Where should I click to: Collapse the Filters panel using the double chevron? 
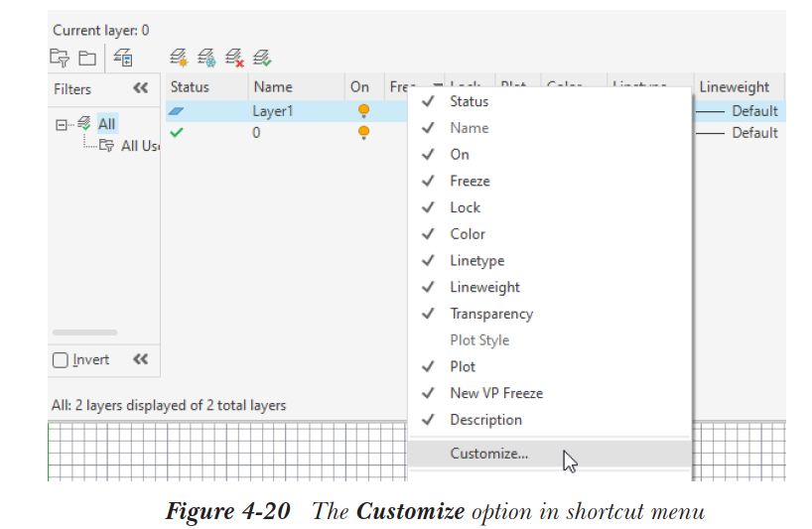coord(140,88)
